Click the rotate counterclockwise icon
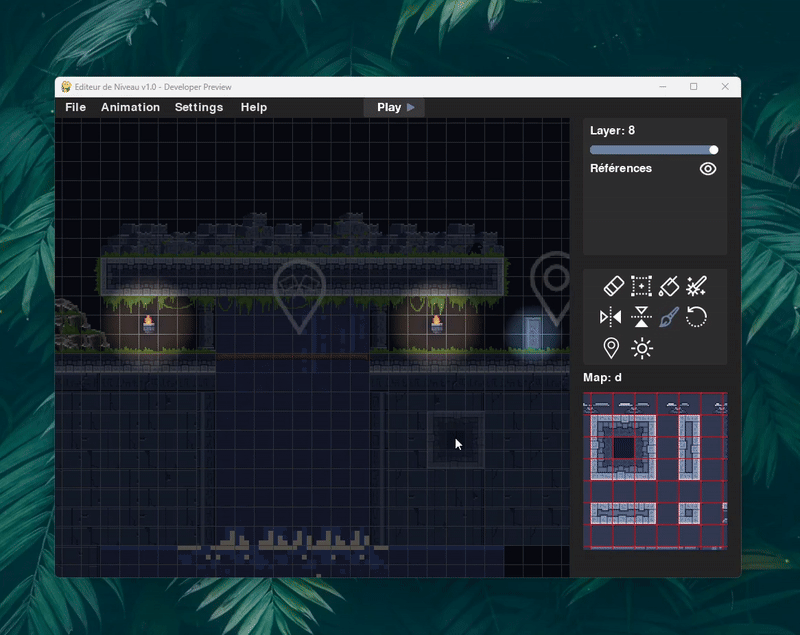 point(696,317)
